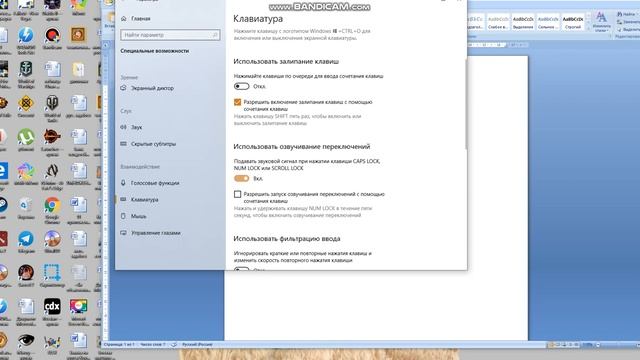Open the Daemon Tools lightning desktop icon
Viewport: 640px width, 360px height.
26,35
